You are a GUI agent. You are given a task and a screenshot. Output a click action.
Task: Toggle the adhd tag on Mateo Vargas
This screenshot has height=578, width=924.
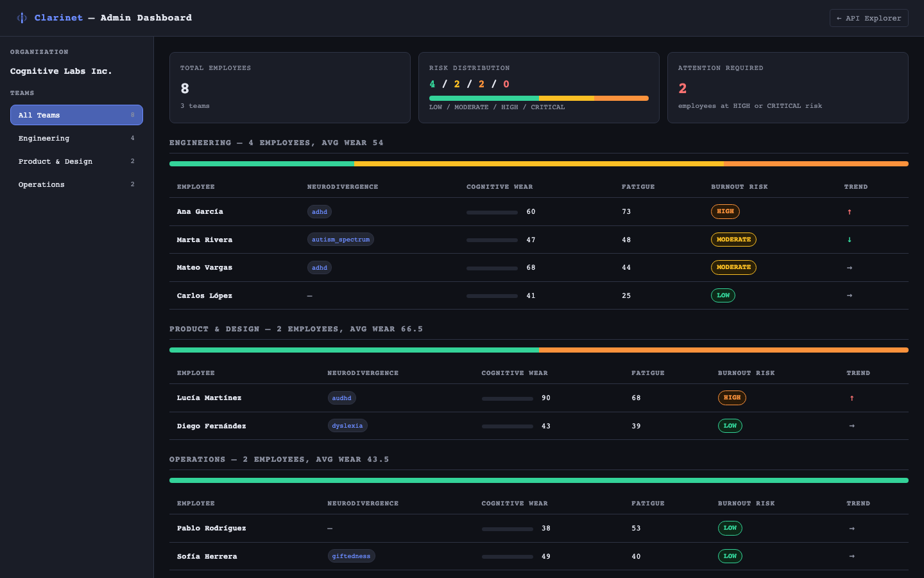coord(319,267)
